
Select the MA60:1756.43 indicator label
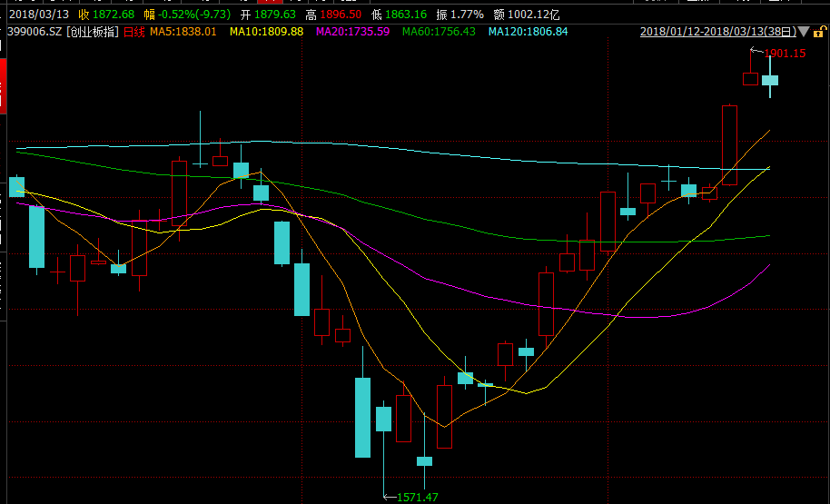pos(439,32)
